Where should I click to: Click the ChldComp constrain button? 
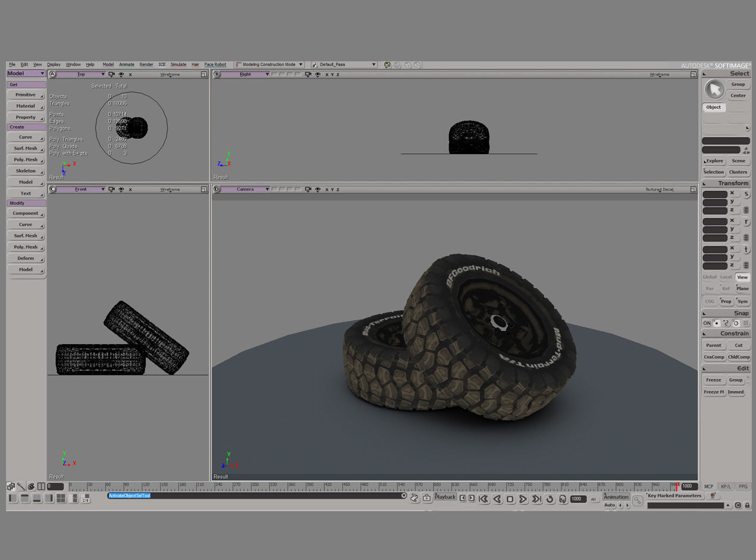(x=739, y=357)
